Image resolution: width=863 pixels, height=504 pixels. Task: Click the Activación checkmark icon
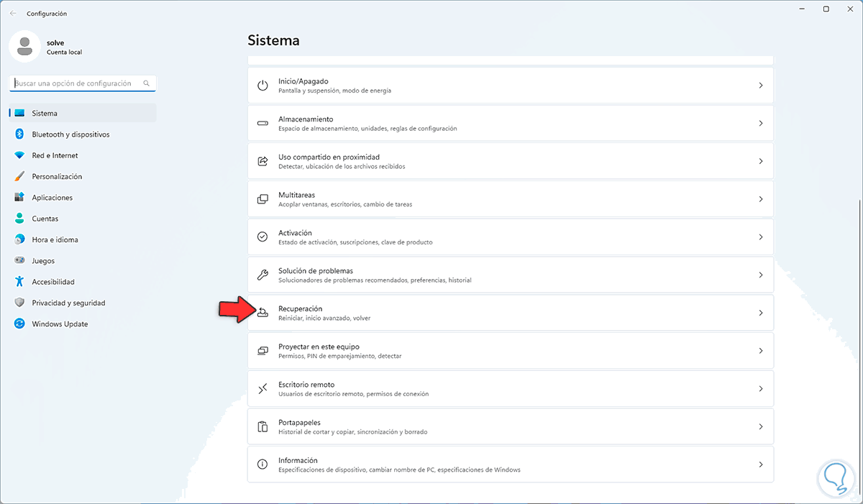coord(263,237)
